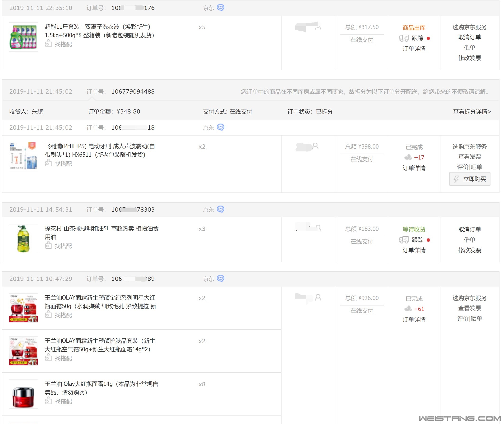Click 跟踪 link in olive oil order
The height and width of the screenshot is (424, 504).
click(x=418, y=240)
